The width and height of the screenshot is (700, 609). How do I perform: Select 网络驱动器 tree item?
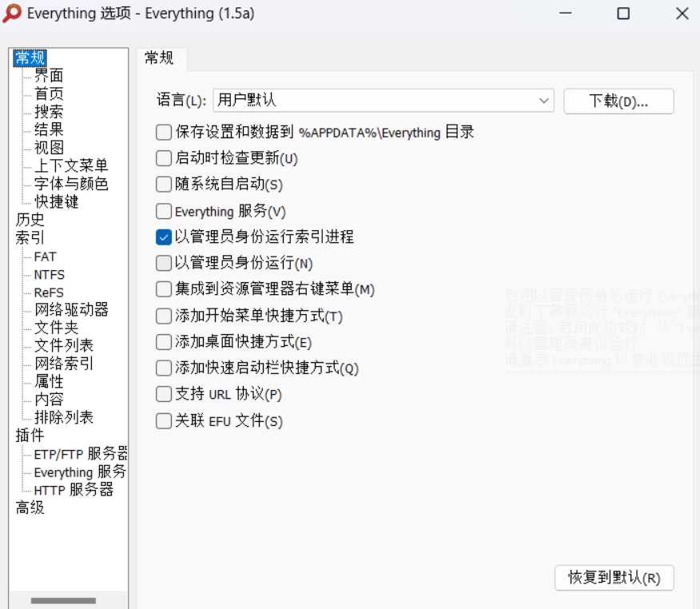[x=71, y=309]
